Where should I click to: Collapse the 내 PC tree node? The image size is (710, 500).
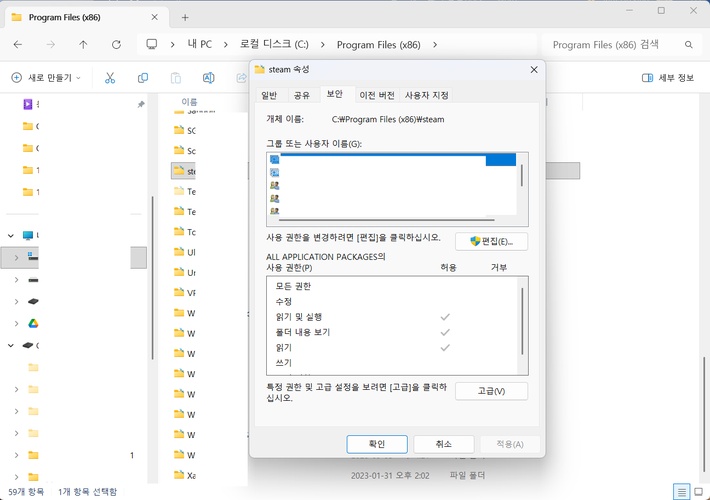[x=12, y=235]
